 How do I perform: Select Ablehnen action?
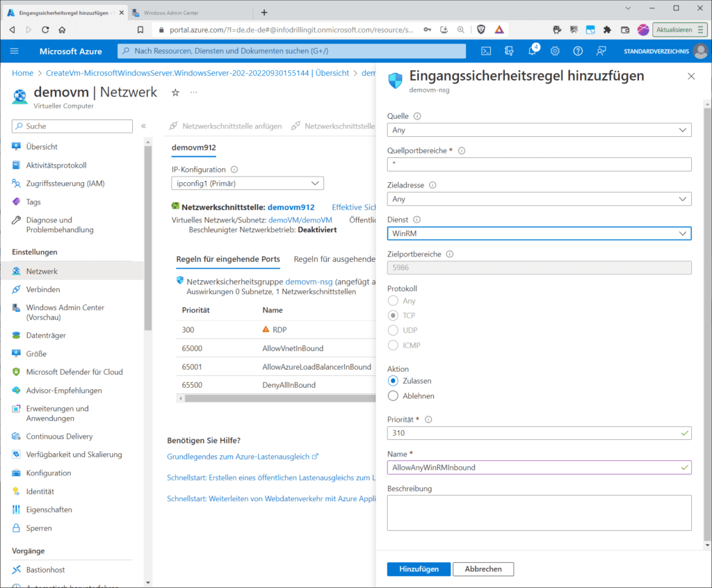(394, 396)
